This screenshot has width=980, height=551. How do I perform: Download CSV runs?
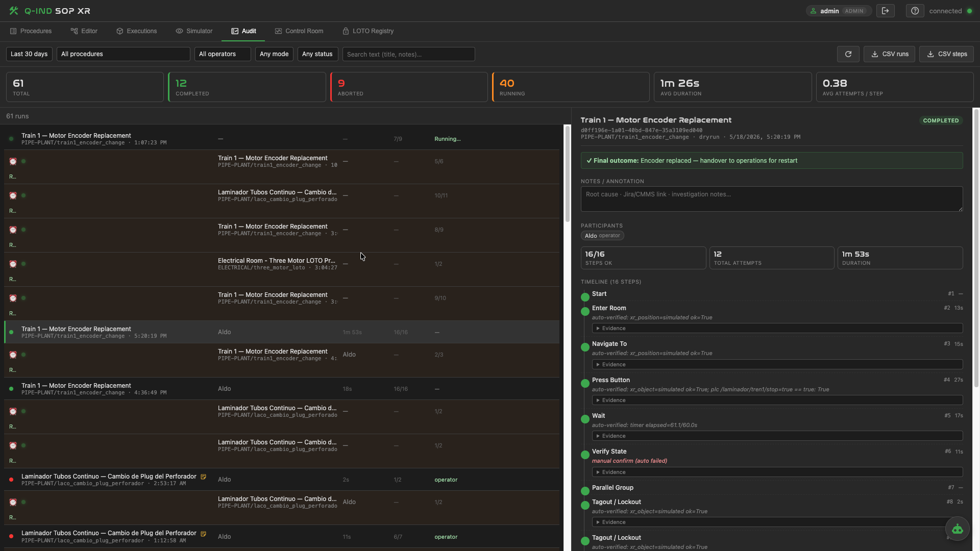coord(889,54)
